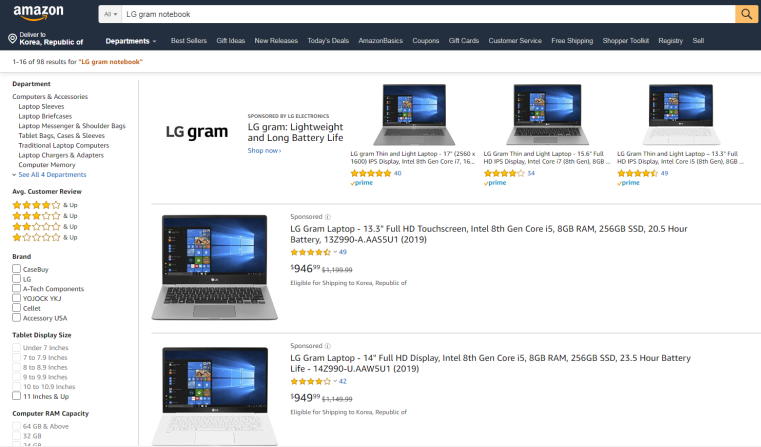
Task: Open Today's Deals in navigation bar
Action: coord(328,41)
